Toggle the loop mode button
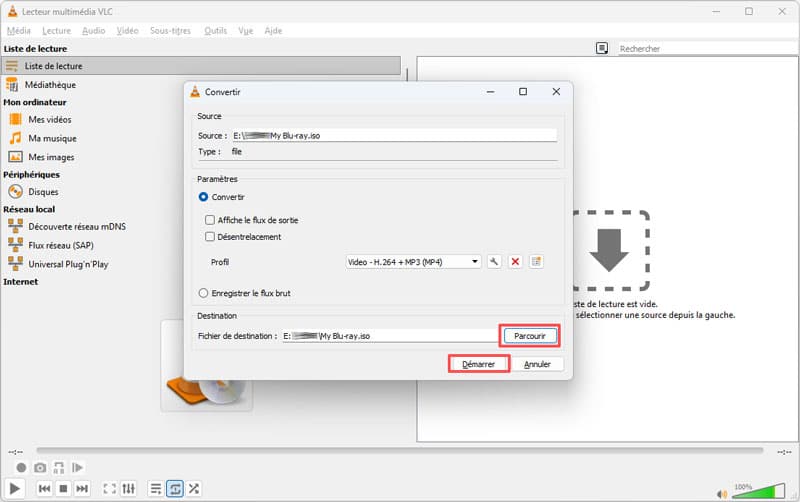 (175, 489)
